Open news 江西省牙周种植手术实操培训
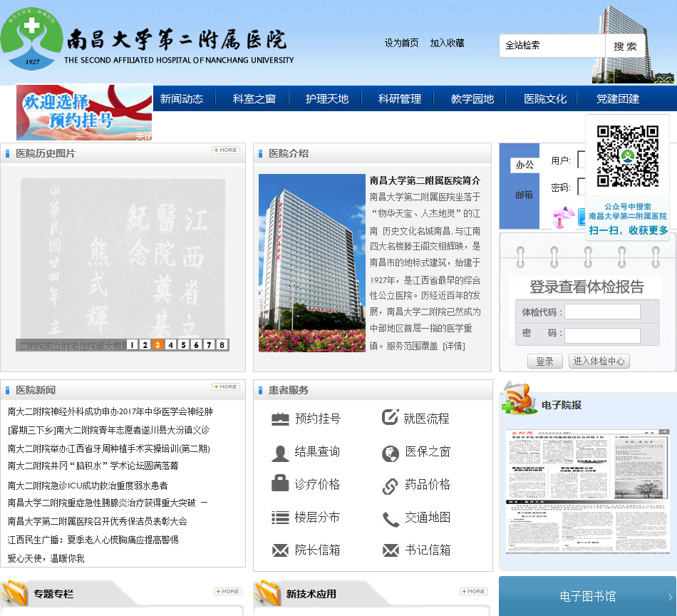This screenshot has width=677, height=616. 109,449
